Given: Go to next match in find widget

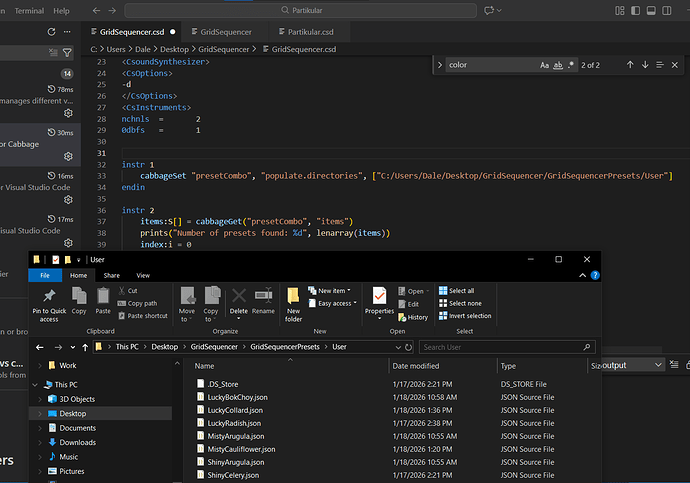Looking at the screenshot, I should pyautogui.click(x=645, y=65).
